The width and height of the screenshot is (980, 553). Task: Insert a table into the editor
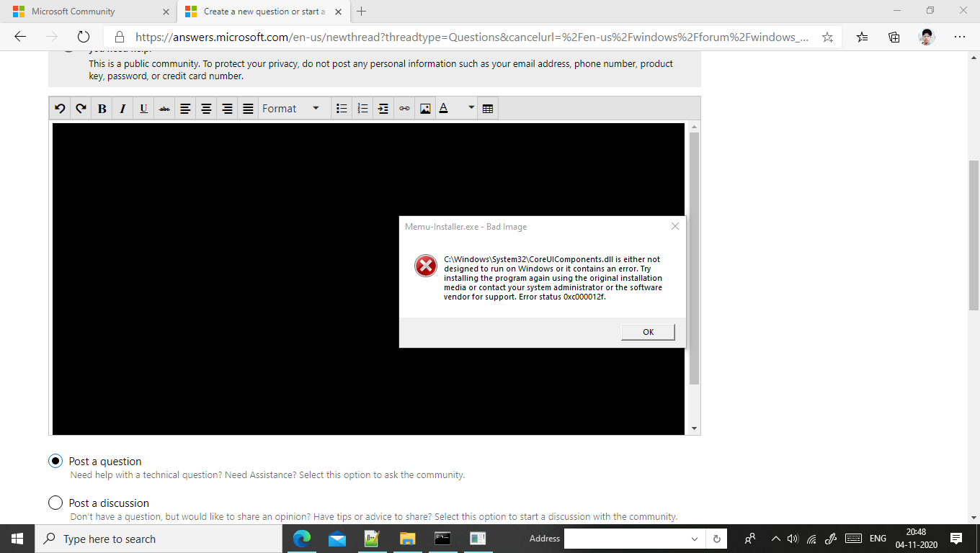point(488,109)
